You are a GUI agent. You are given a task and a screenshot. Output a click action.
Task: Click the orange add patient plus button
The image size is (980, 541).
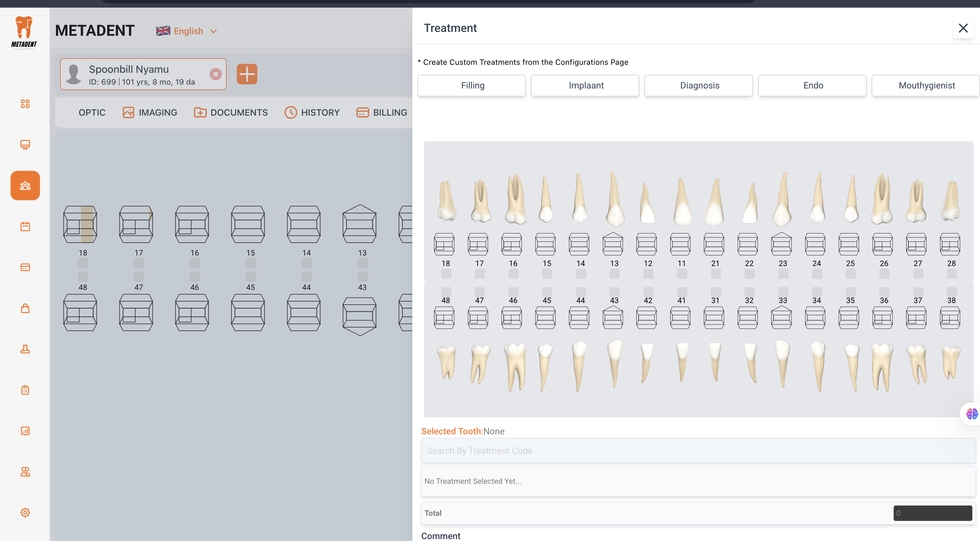click(x=247, y=74)
